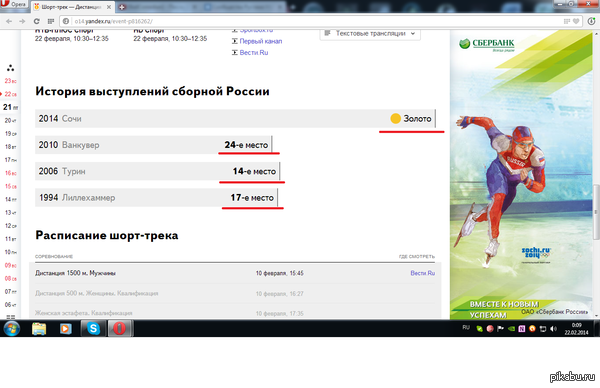600x388 pixels.
Task: Click the bookmark heart icon in the address bar
Action: [x=576, y=21]
